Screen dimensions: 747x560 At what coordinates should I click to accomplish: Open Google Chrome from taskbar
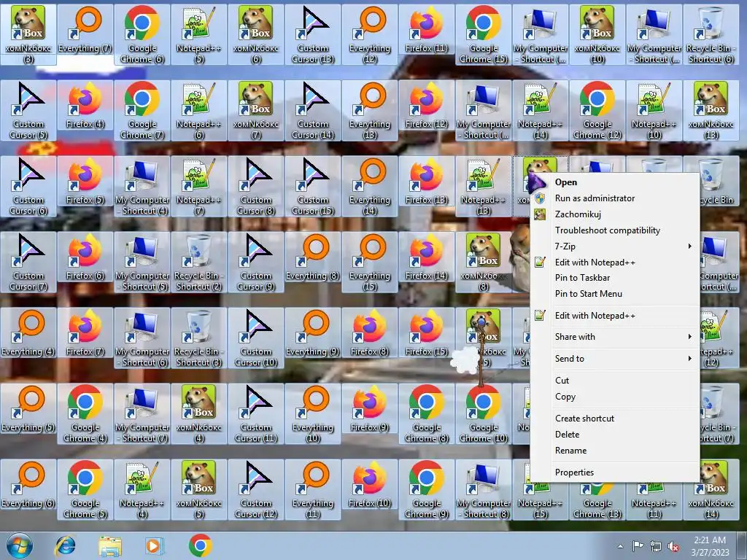click(x=201, y=545)
